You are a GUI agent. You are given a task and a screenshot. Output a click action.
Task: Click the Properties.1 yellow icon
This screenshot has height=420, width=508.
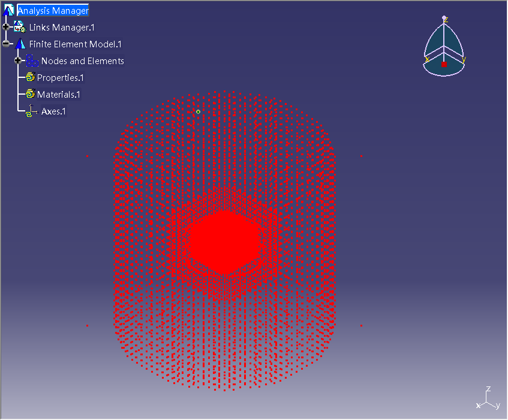(x=30, y=77)
